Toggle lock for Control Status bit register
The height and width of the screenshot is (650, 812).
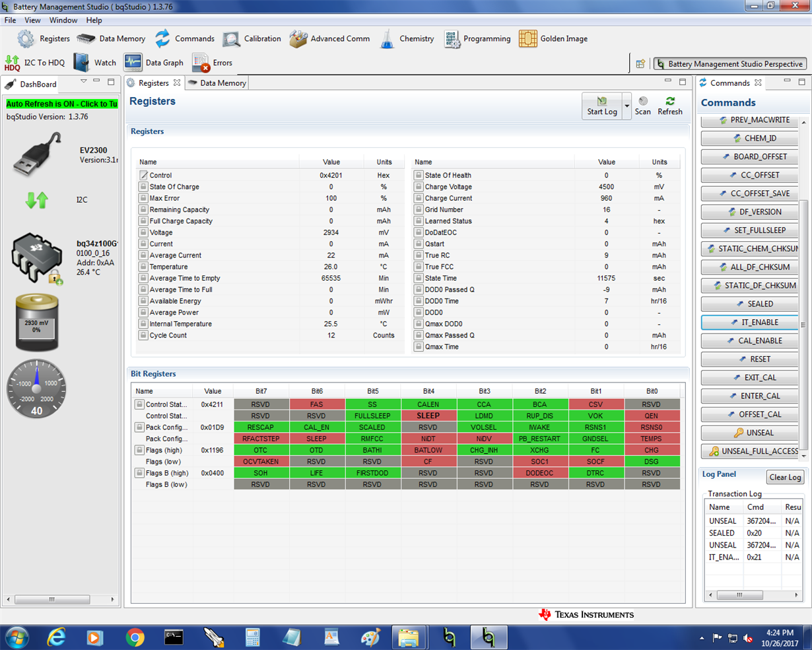[139, 404]
